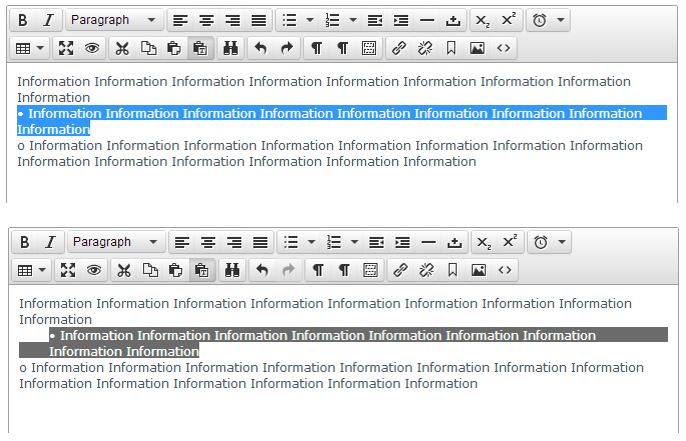The image size is (686, 441).
Task: Open Paragraph format dropdown in bottom editor
Action: (116, 242)
